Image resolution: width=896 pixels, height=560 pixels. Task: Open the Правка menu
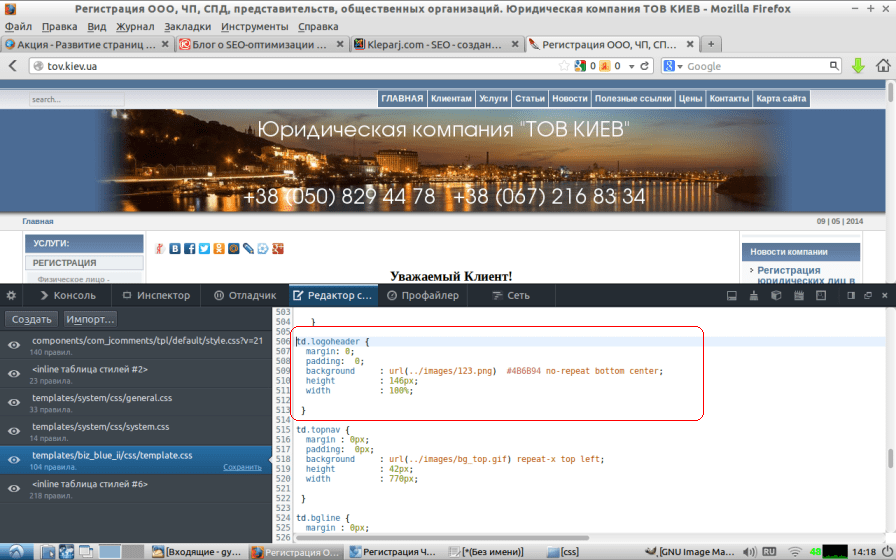[59, 26]
